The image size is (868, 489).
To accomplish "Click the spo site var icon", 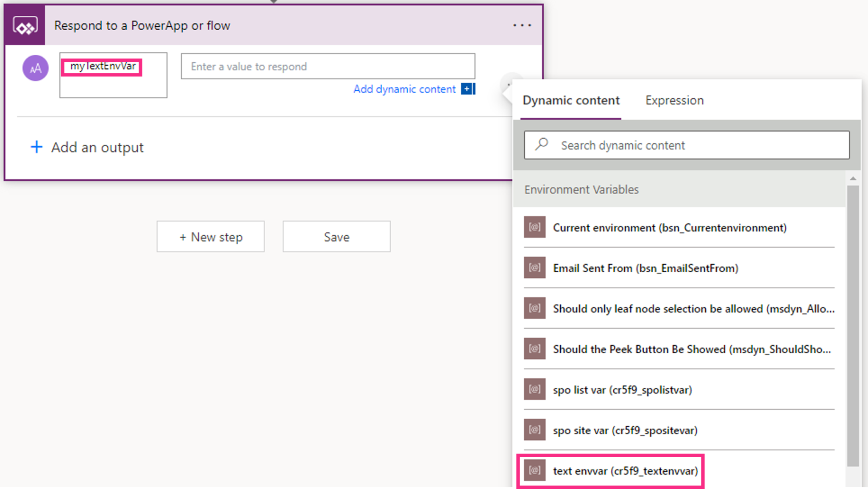I will point(534,430).
